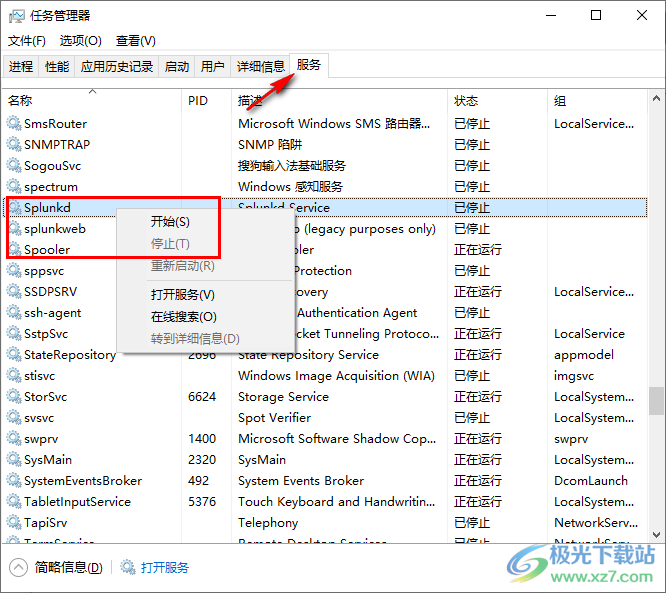
Task: Open the 查看(V) menu
Action: (135, 41)
